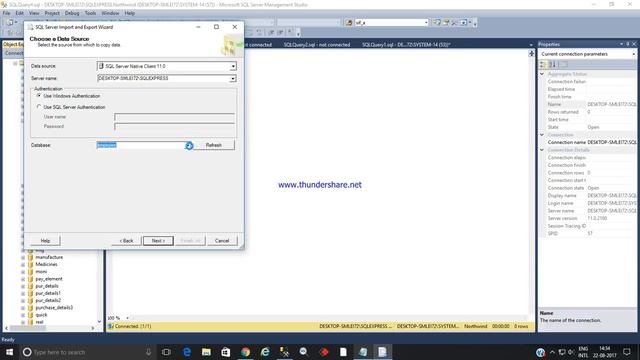Click the New Query toolbar icon
This screenshot has width=640, height=360.
click(x=10, y=22)
